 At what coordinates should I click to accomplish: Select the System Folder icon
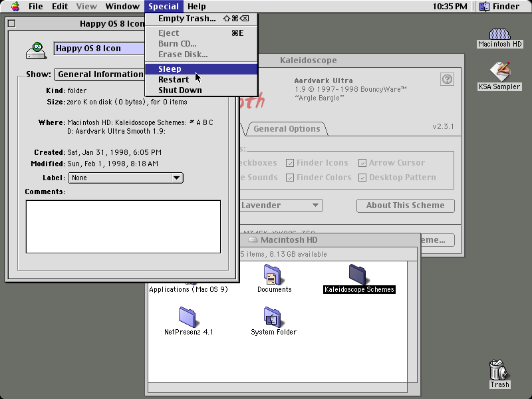[x=272, y=317]
